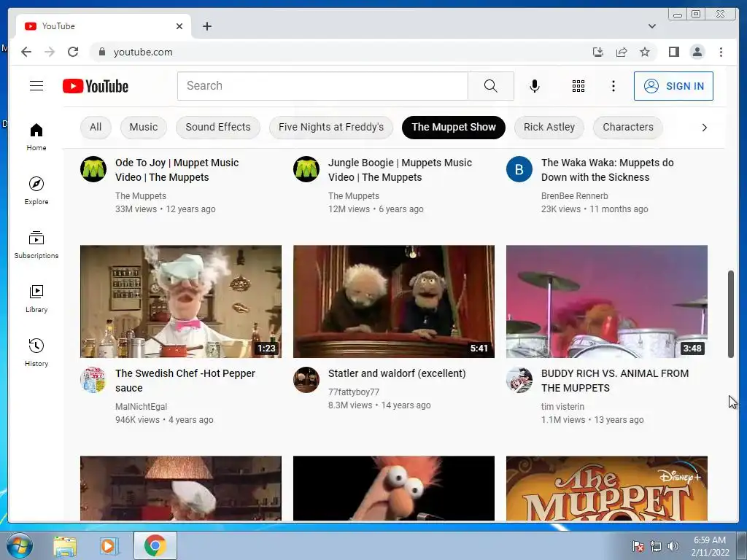Reload the YouTube page
The height and width of the screenshot is (560, 747).
tap(73, 52)
